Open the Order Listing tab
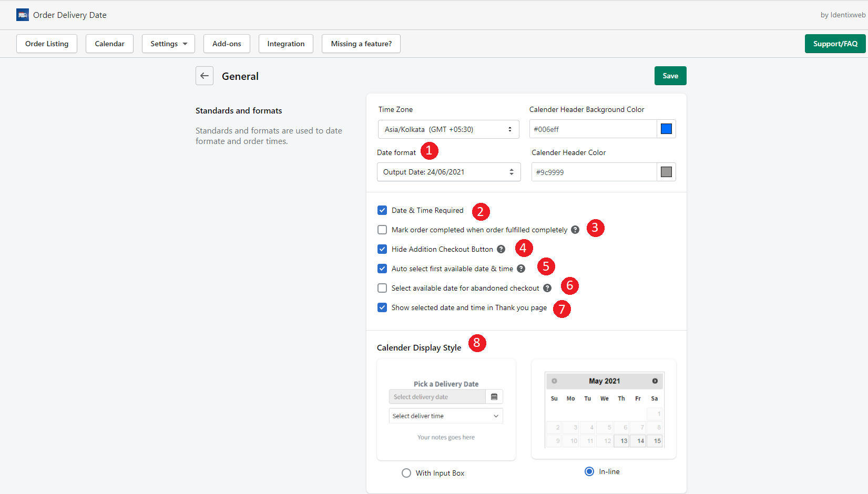The image size is (868, 494). [x=47, y=44]
